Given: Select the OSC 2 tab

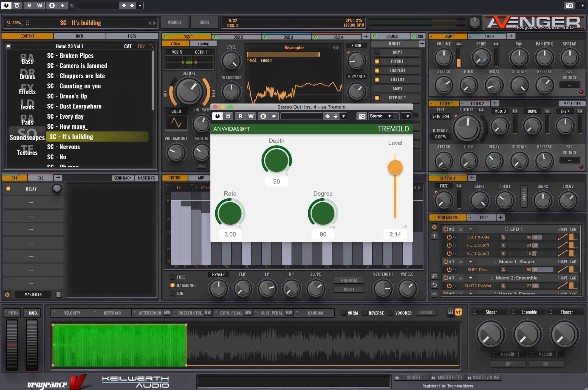Looking at the screenshot, I should click(x=238, y=37).
